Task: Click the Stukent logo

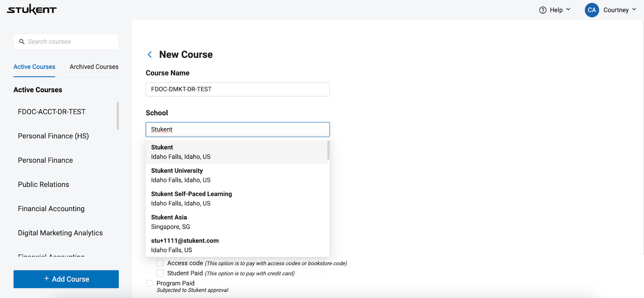Action: pos(32,10)
